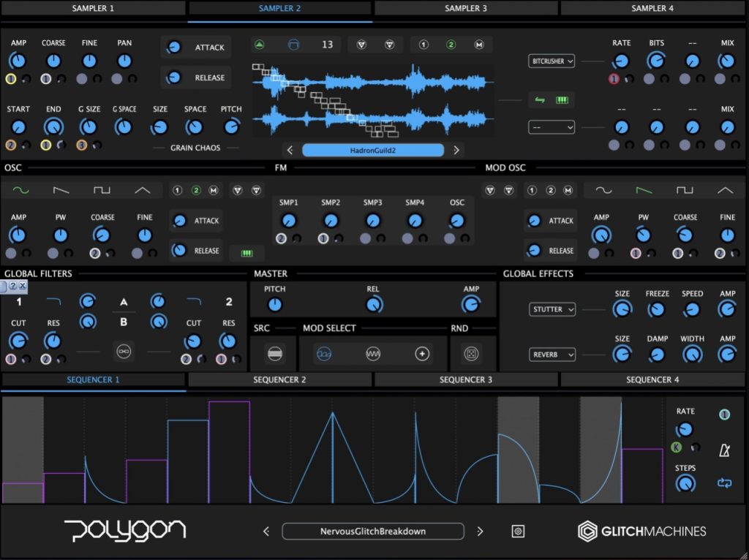
Task: Switch to the SEQUENCER 2 tab
Action: coord(279,379)
